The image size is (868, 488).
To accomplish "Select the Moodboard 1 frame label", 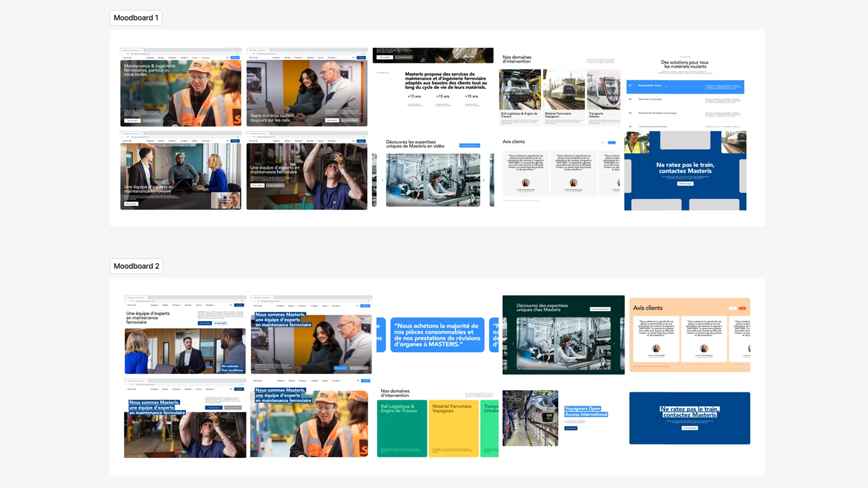I will [x=136, y=18].
